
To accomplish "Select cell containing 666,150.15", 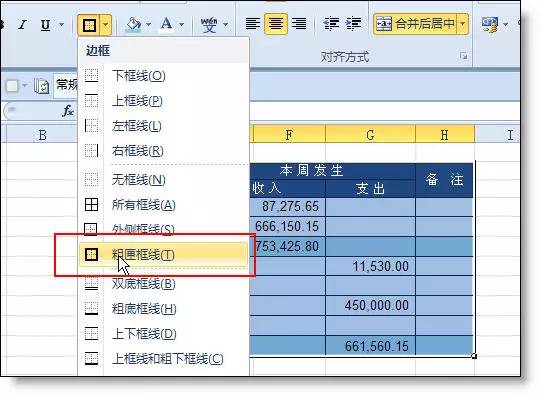I will pyautogui.click(x=288, y=226).
